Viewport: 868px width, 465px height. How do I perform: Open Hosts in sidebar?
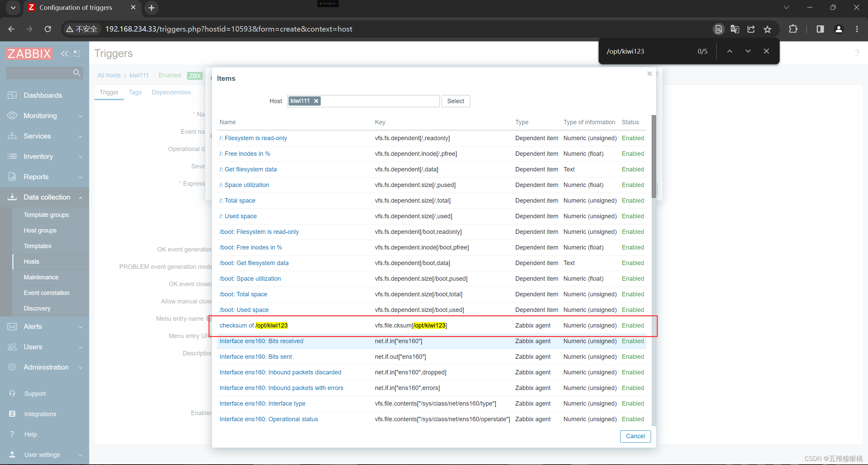tap(32, 262)
